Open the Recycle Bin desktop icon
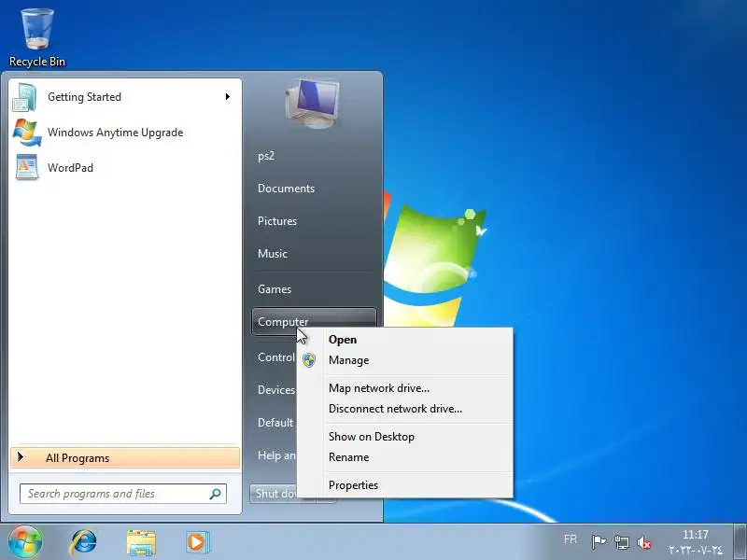 [36, 38]
